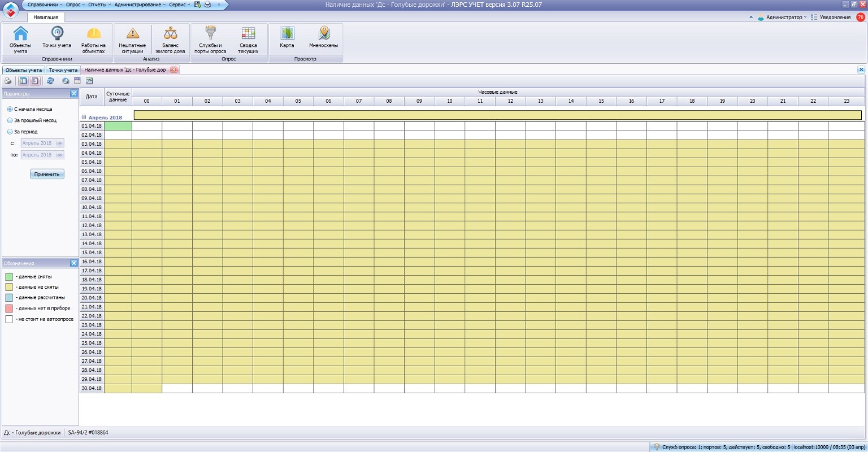Click the Администратор user avatar icon
Screen dimensions: 868x452
point(761,18)
